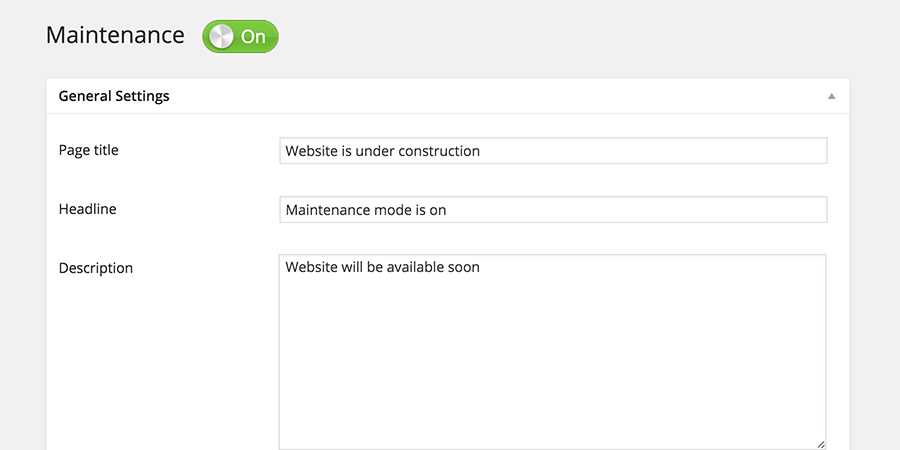
Task: Click the "On" text of the green switch
Action: (254, 37)
